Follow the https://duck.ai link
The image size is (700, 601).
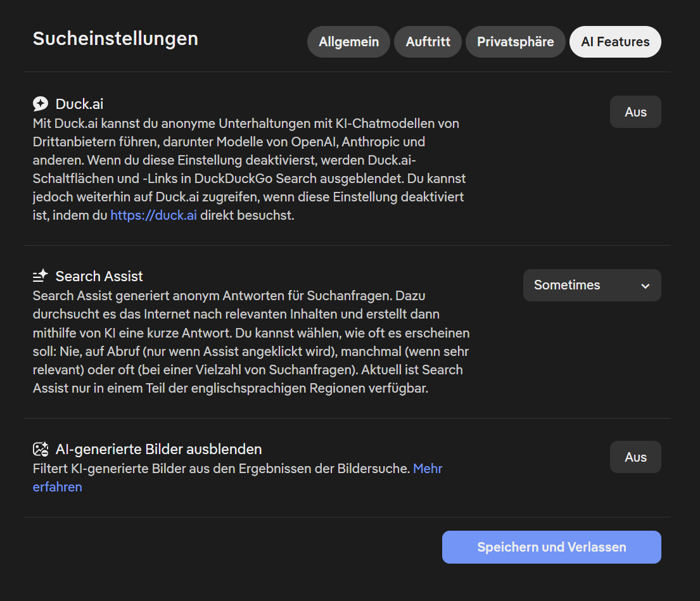click(153, 215)
